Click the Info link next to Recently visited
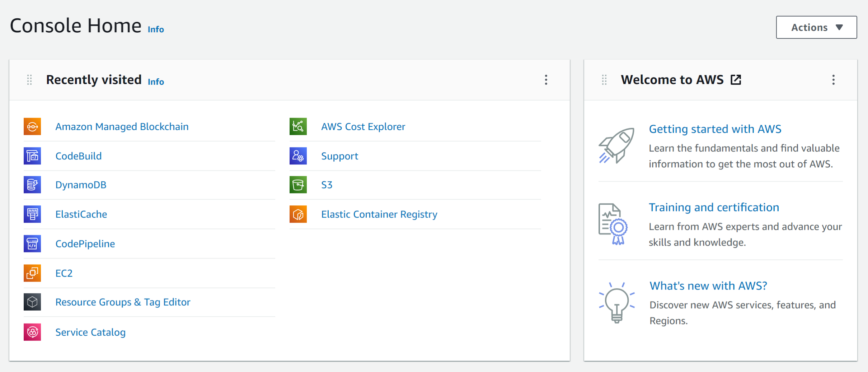868x372 pixels. pyautogui.click(x=156, y=82)
